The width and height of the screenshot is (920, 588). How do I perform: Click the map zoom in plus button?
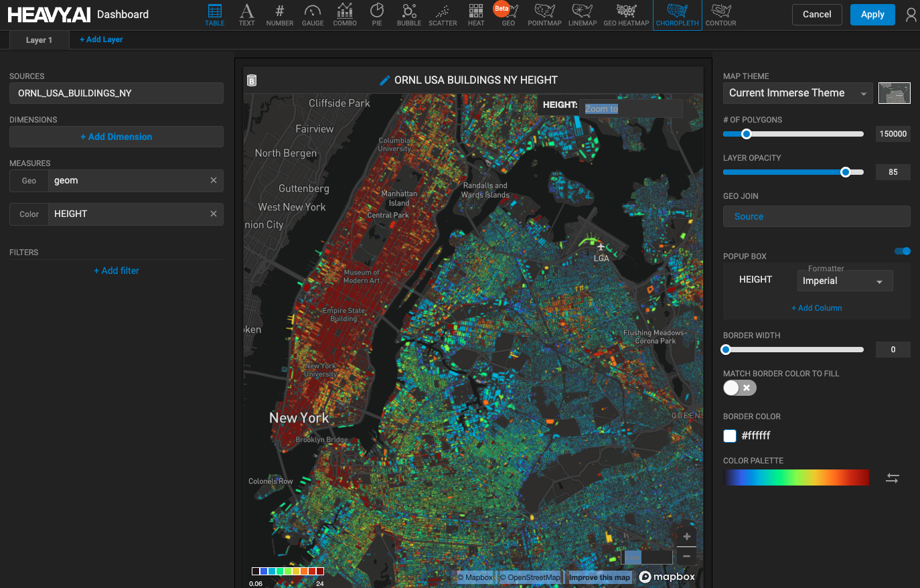pos(686,536)
